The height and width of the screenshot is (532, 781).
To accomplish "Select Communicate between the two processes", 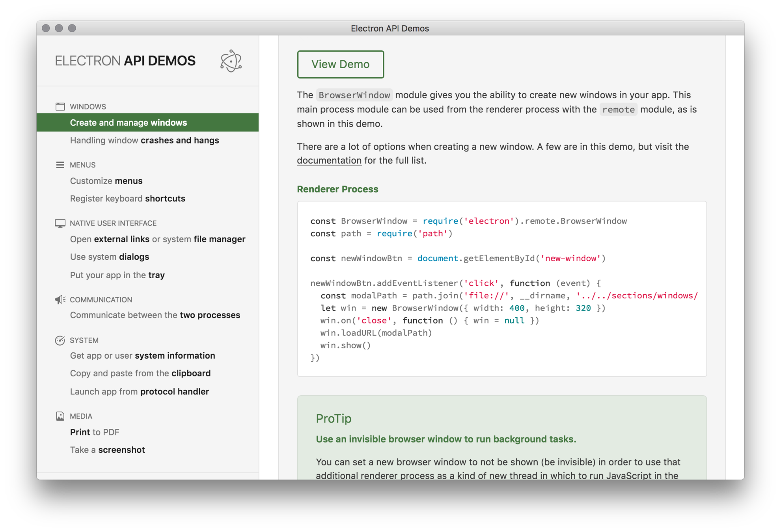I will click(155, 315).
